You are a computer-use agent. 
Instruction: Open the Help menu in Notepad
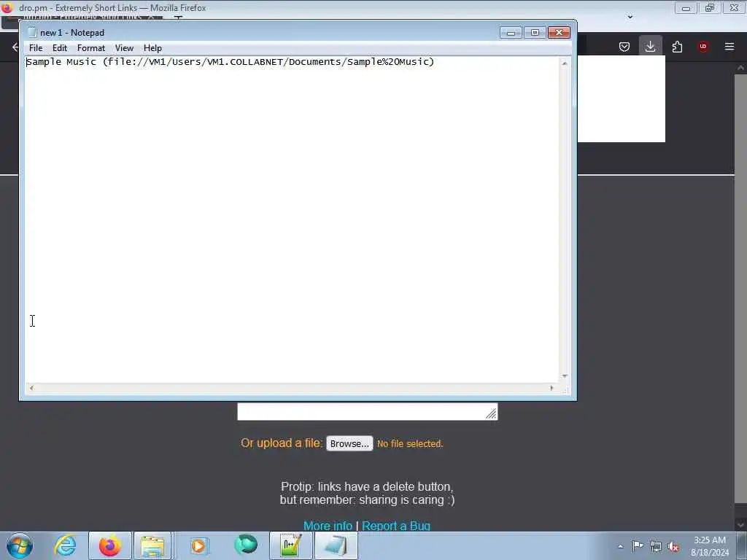[x=153, y=48]
